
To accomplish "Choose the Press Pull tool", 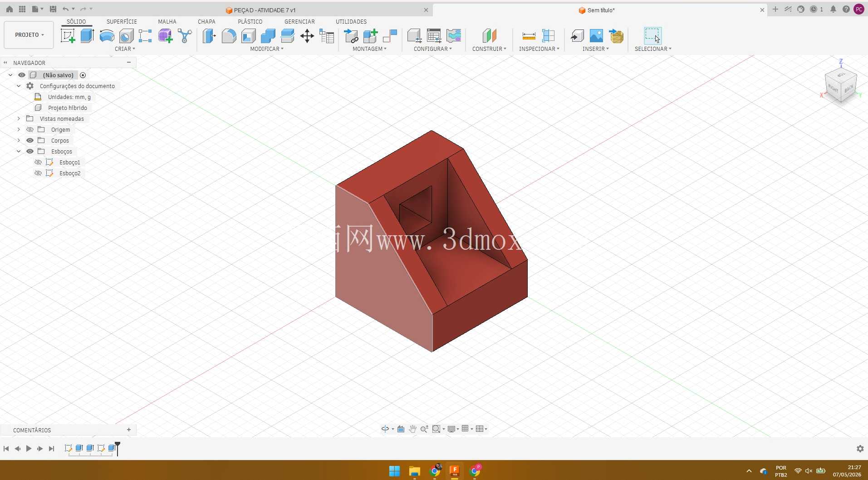I will (x=209, y=36).
